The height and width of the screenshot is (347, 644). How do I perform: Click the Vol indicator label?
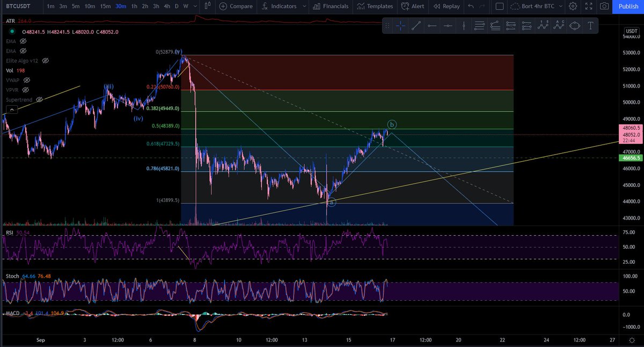[10, 70]
